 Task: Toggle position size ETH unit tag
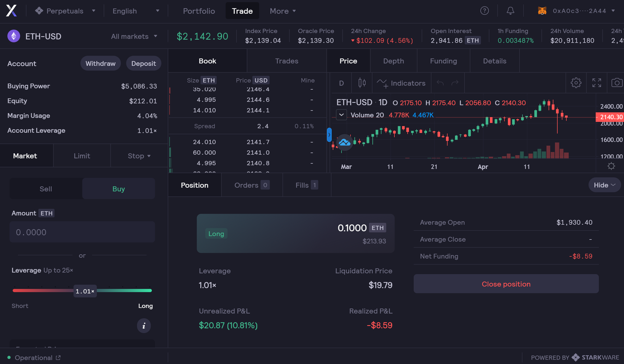[x=377, y=228]
